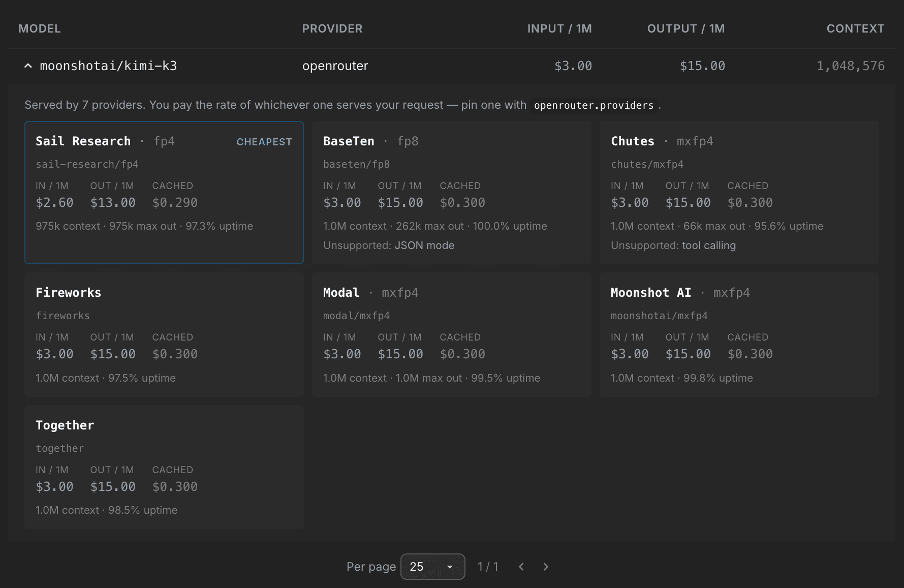Click the CHEAPEST badge on Sail Research
Viewport: 904px width, 588px height.
coord(264,142)
